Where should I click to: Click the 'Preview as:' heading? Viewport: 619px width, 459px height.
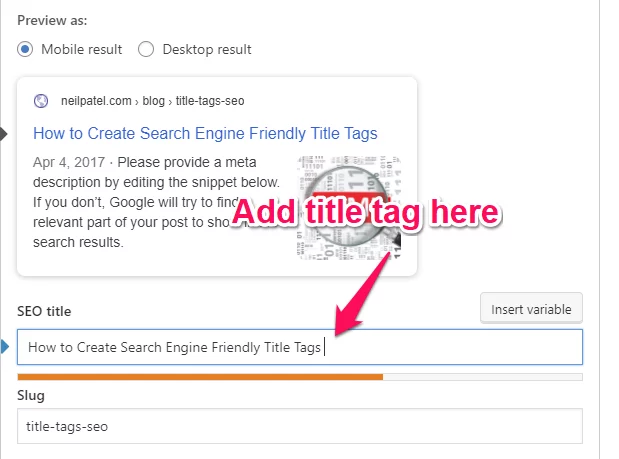point(51,19)
